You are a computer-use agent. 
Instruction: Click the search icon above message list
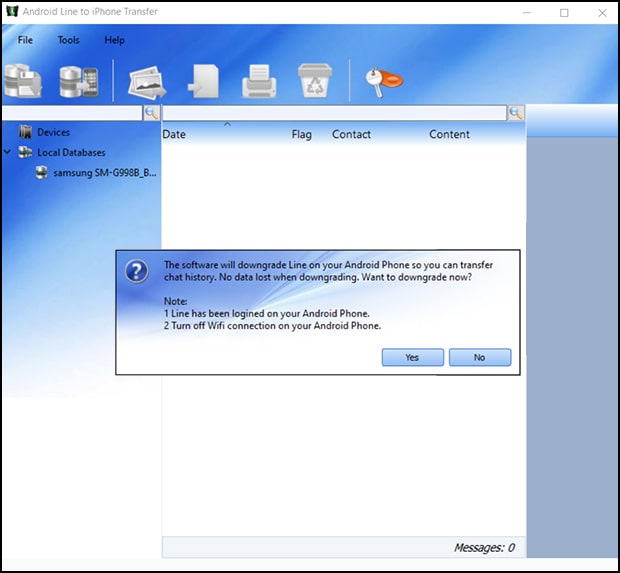[x=516, y=114]
